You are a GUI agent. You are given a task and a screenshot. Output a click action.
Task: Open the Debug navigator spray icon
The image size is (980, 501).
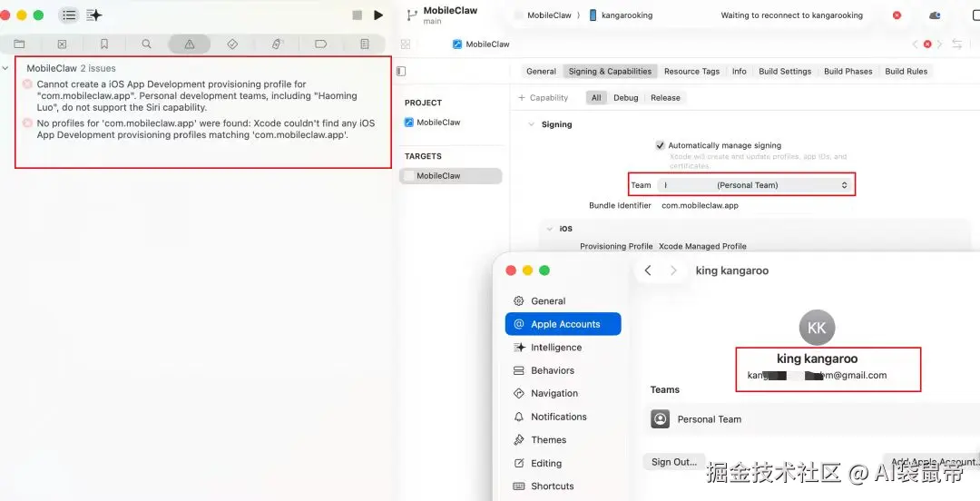[x=277, y=44]
